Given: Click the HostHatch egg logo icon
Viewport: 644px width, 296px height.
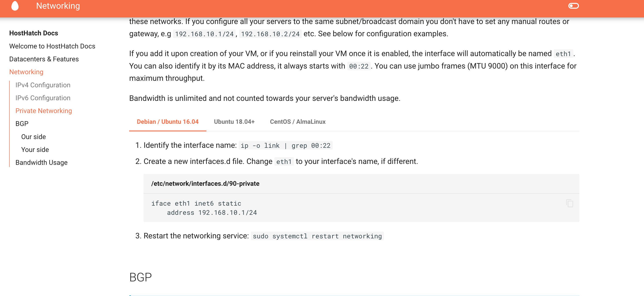Looking at the screenshot, I should click(15, 6).
